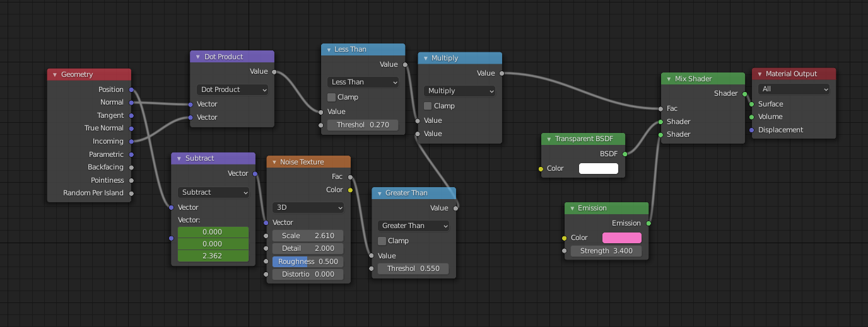Open the Subtract operation dropdown
This screenshot has width=868, height=327.
[x=213, y=192]
